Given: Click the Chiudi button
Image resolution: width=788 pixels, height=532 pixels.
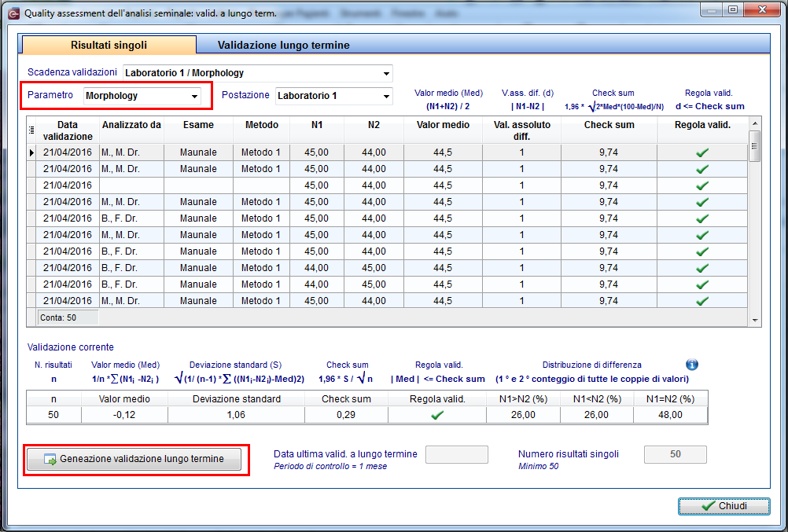Looking at the screenshot, I should point(724,506).
